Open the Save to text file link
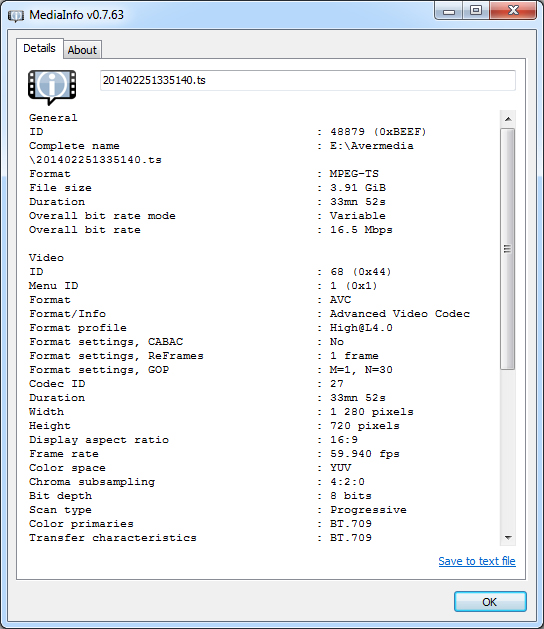 tap(477, 561)
